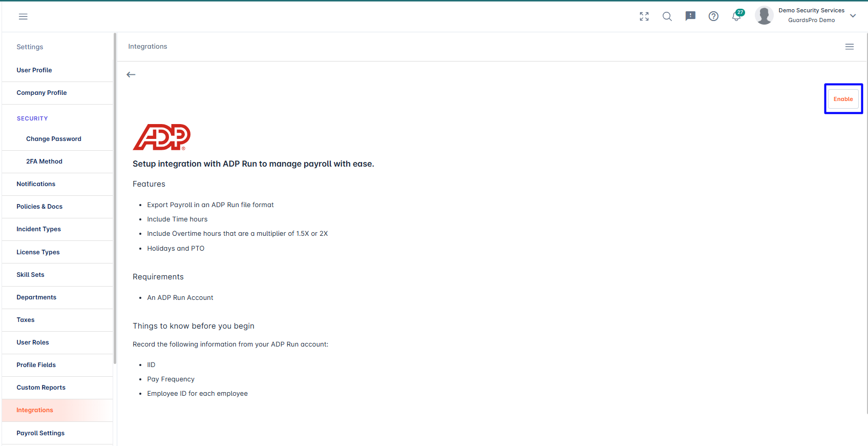Go back using the left arrow

coord(131,75)
